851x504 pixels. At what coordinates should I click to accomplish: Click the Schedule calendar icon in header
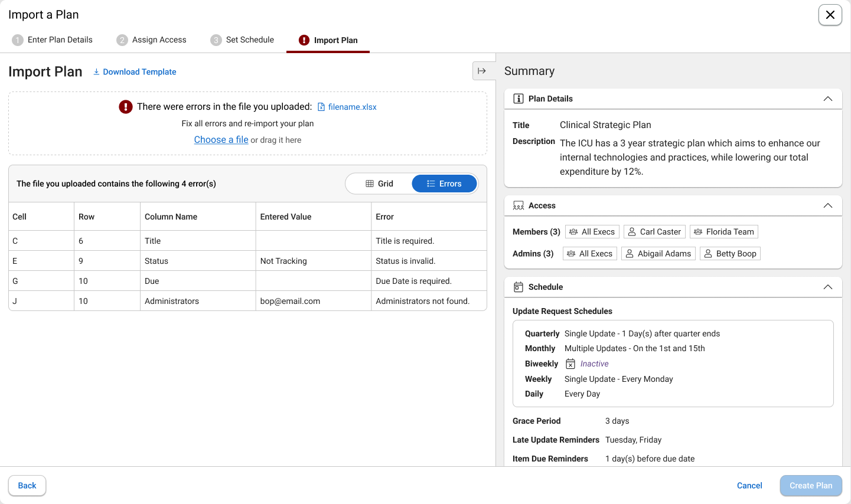click(519, 287)
